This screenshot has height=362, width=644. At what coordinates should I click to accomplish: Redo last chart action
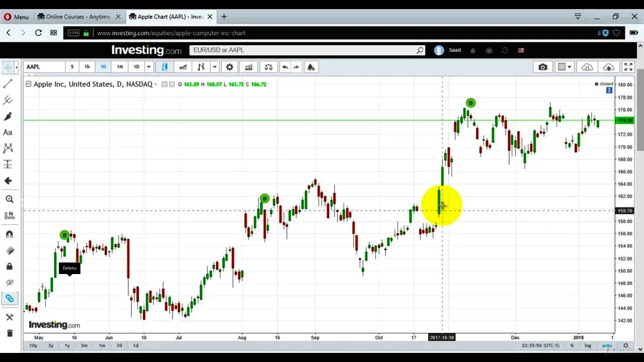click(296, 67)
